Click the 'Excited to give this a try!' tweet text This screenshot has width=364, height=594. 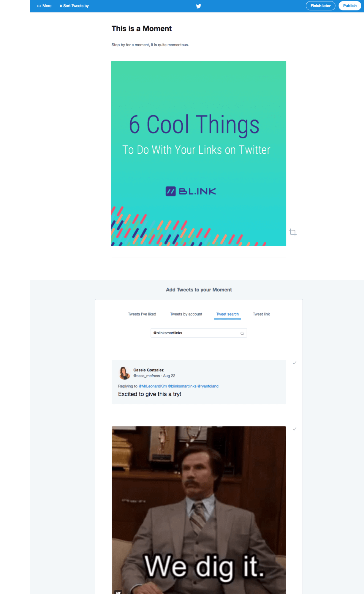pos(150,394)
